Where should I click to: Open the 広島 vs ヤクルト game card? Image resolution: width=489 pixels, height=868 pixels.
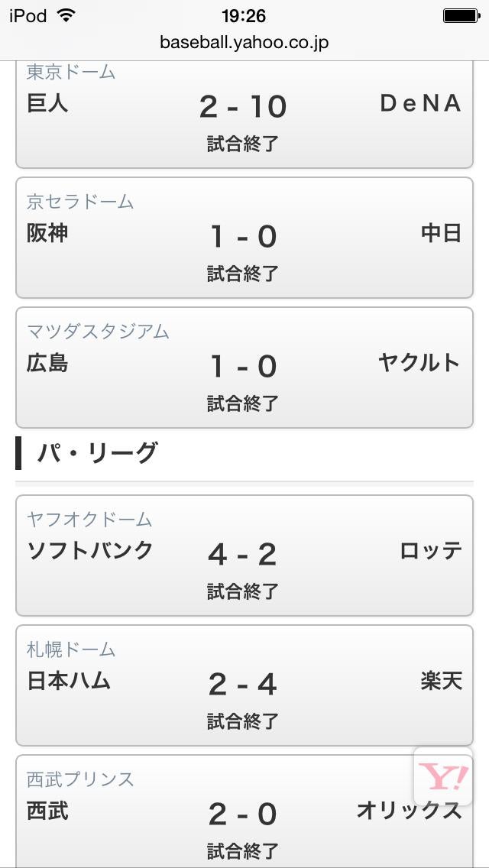coord(244,368)
